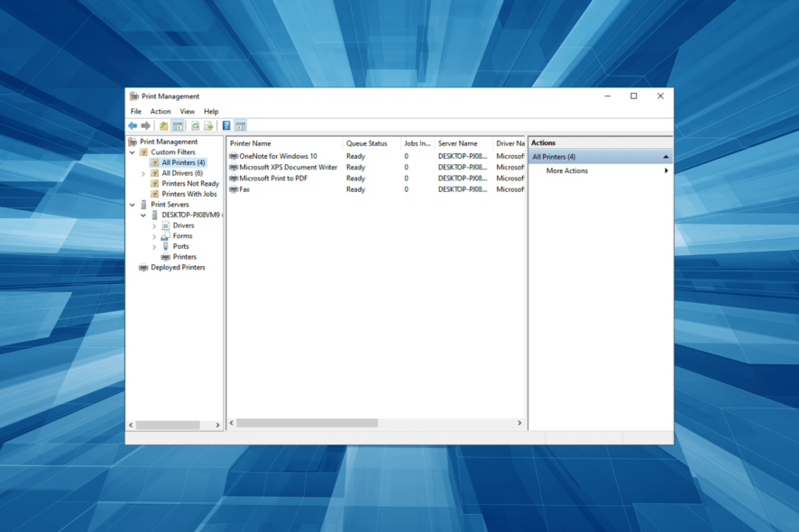
Task: Click the Refresh toolbar icon
Action: [194, 125]
